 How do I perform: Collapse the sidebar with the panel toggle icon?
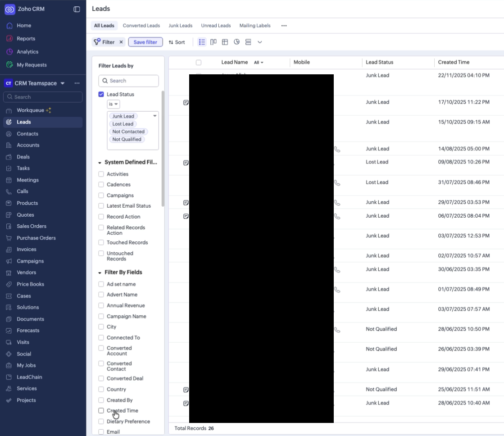click(x=77, y=9)
